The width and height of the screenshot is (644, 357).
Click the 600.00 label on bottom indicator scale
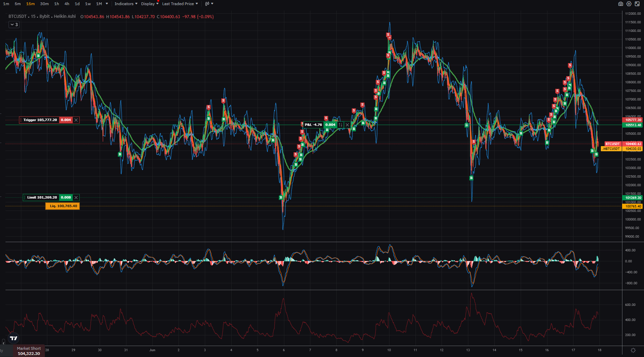click(x=630, y=305)
